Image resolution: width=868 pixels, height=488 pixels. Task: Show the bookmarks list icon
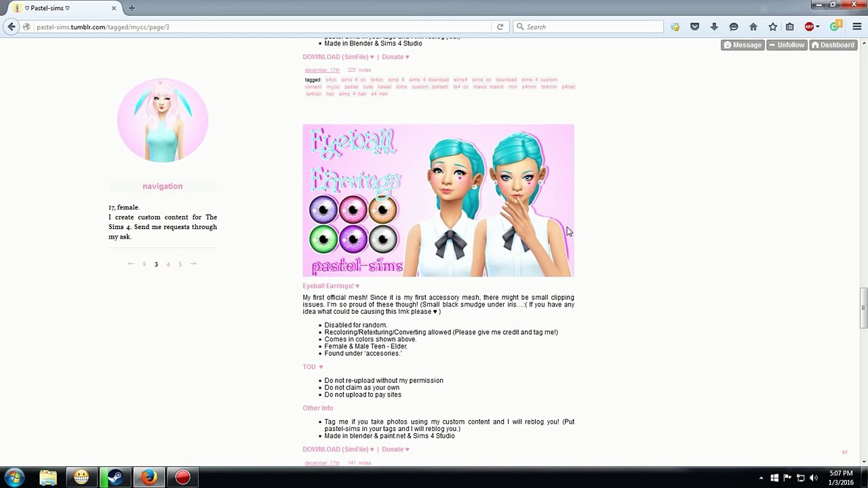tap(790, 27)
